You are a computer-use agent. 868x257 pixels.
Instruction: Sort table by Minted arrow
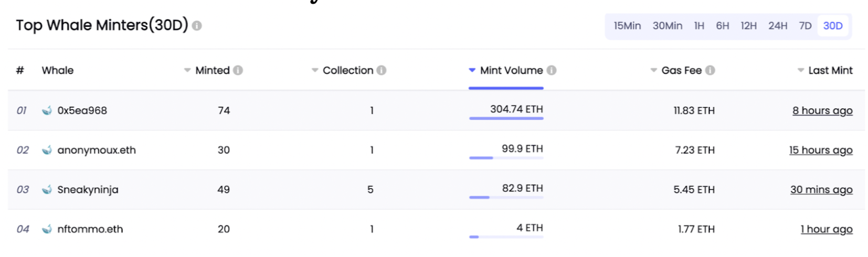(x=187, y=70)
